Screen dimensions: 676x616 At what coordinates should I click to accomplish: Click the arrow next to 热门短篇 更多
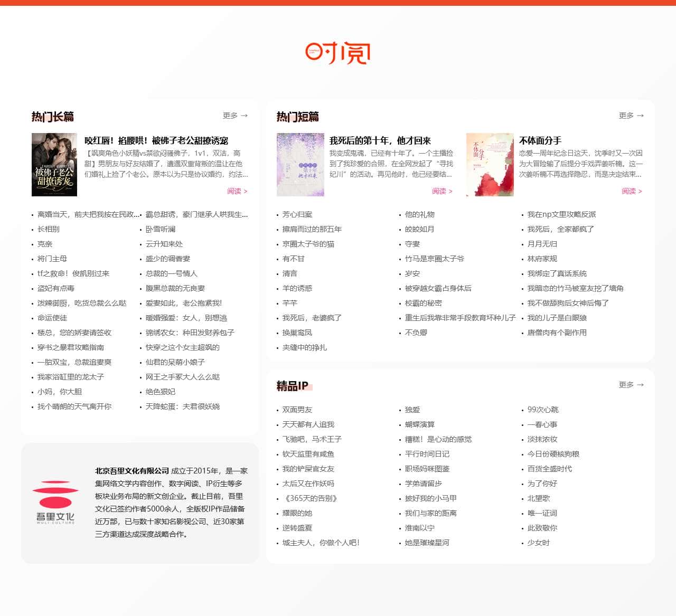point(640,116)
